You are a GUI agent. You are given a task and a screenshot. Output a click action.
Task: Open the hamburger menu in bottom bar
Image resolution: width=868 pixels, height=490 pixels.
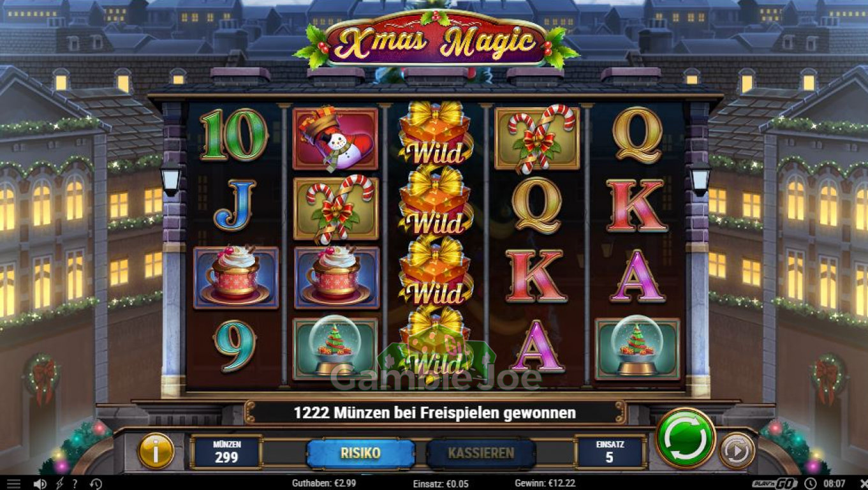click(14, 484)
